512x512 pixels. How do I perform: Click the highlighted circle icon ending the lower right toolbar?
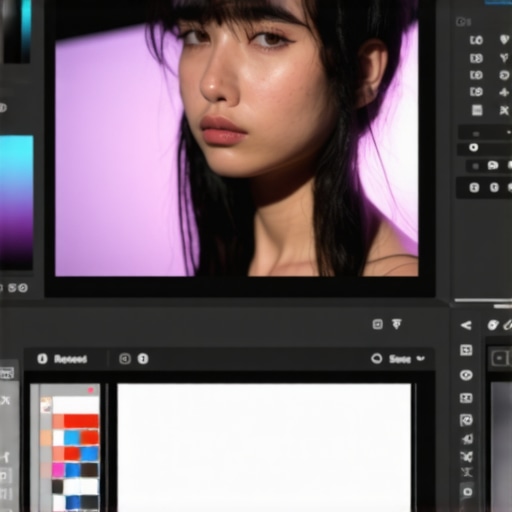467,492
